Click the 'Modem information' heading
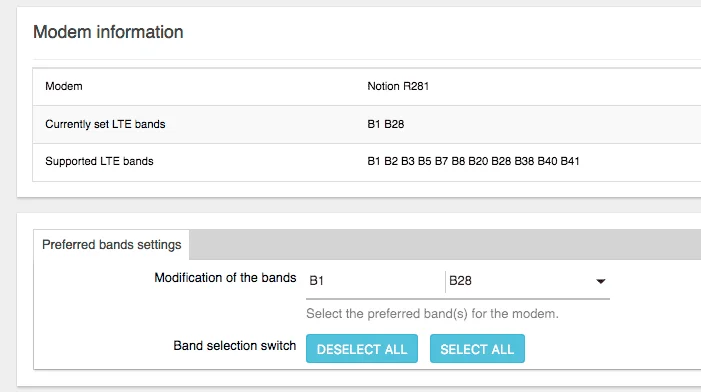701x392 pixels. coord(108,32)
